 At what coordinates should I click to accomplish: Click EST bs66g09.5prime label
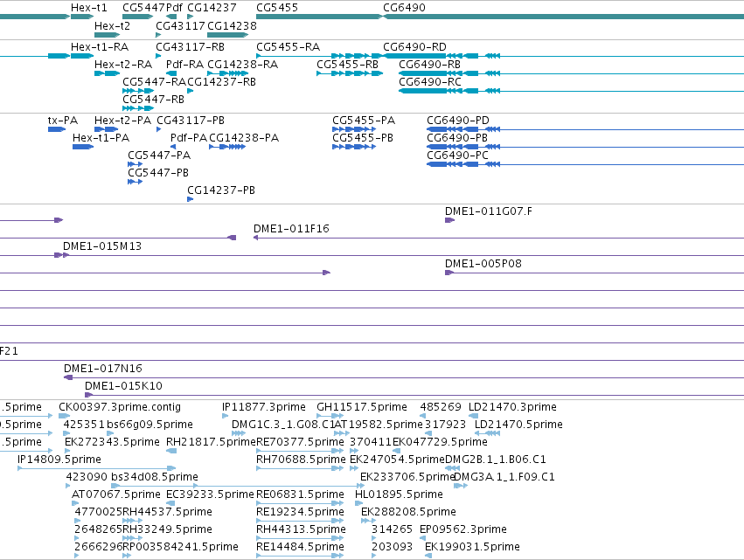[150, 424]
